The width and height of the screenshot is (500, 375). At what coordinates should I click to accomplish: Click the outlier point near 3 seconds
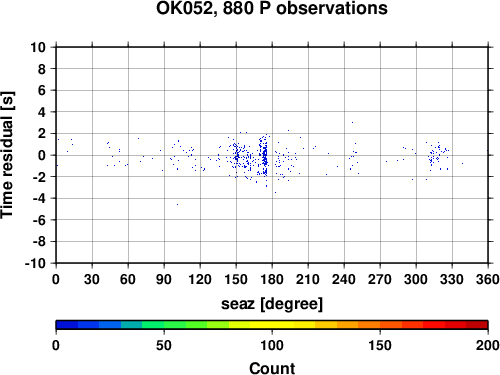[x=352, y=122]
